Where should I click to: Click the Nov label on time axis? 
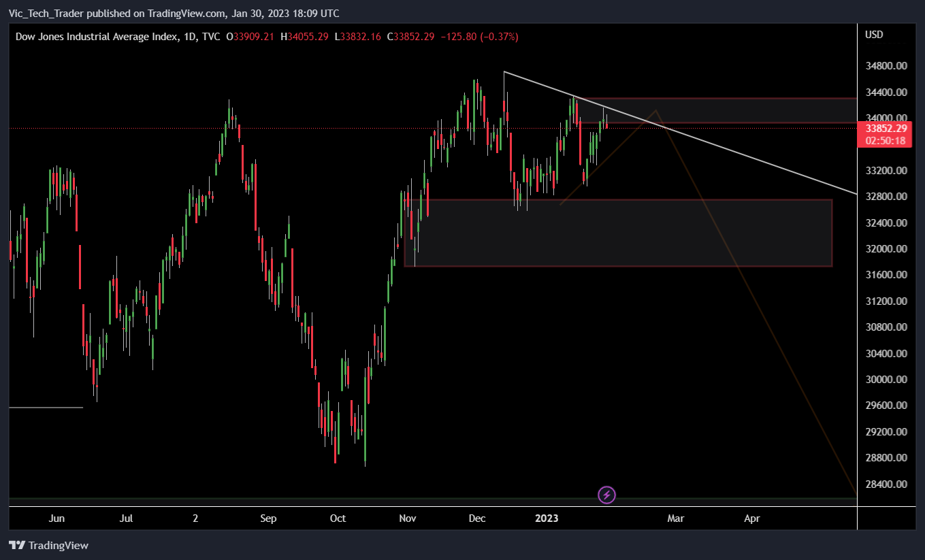click(408, 518)
